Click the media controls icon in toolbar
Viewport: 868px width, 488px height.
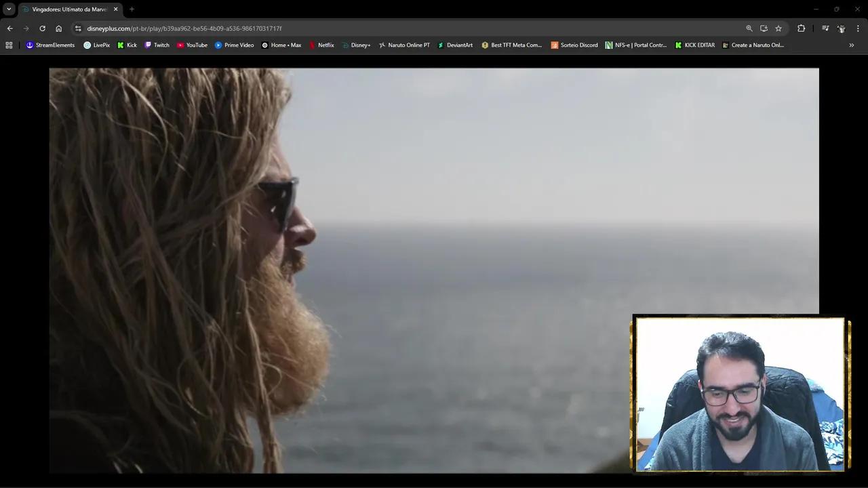pos(825,28)
